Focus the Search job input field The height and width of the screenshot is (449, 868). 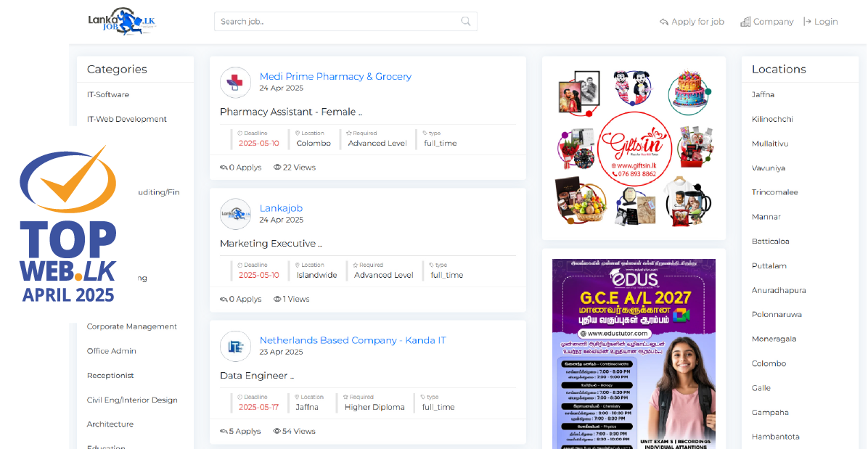point(345,22)
